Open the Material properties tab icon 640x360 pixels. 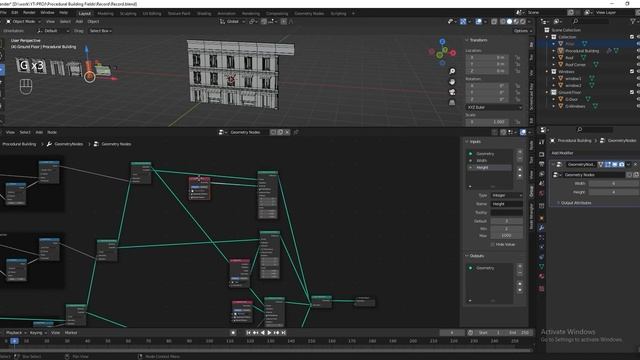point(542,276)
